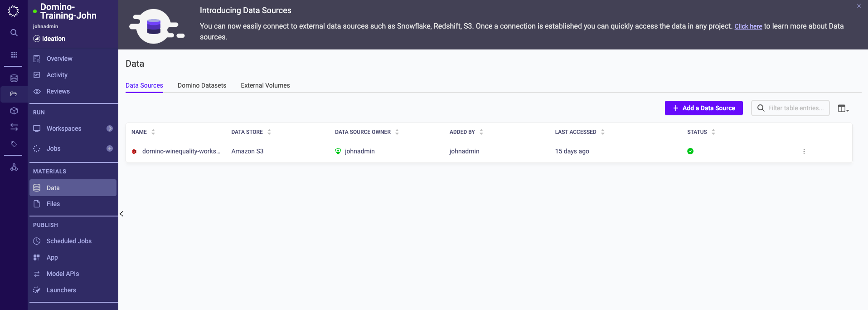This screenshot has width=868, height=310.
Task: Click the database icon in left rail
Action: point(14,79)
